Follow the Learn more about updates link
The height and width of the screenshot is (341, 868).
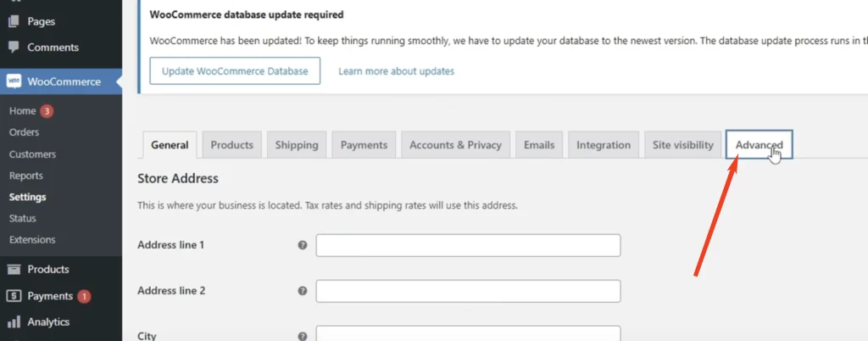(397, 71)
